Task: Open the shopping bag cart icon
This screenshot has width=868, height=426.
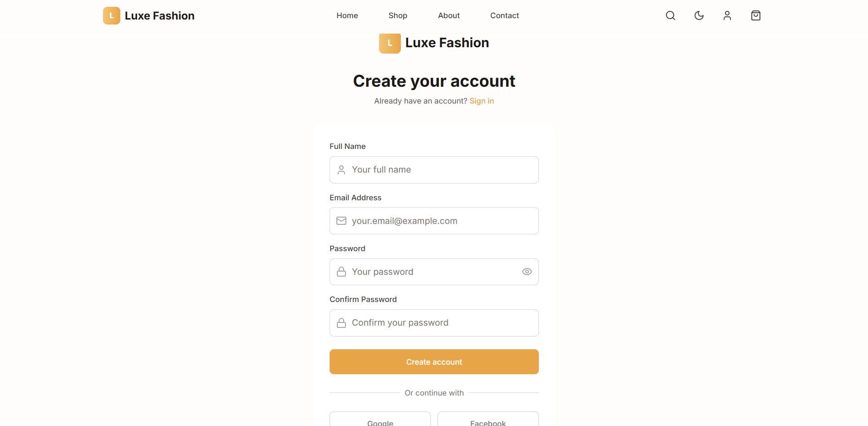Action: [x=756, y=16]
